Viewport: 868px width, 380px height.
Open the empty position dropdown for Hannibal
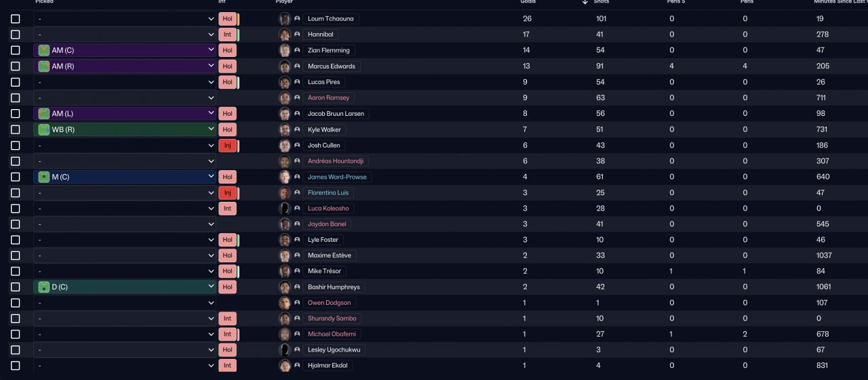(125, 35)
